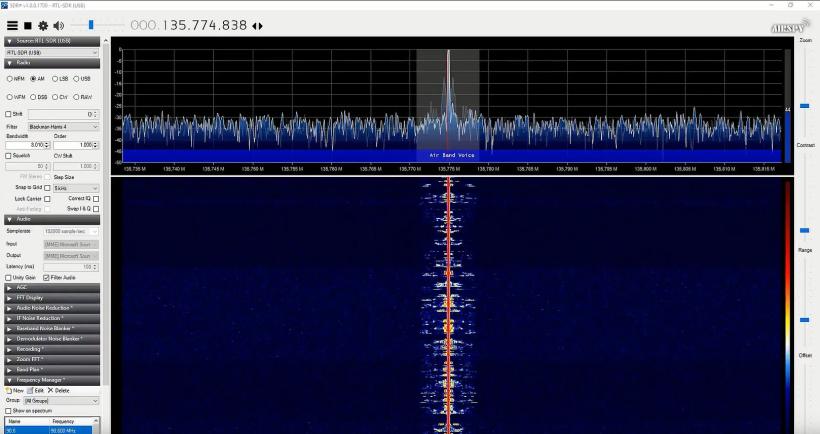Screen dimensions: 820x434
Task: Click the Airspy logo
Action: coord(788,27)
